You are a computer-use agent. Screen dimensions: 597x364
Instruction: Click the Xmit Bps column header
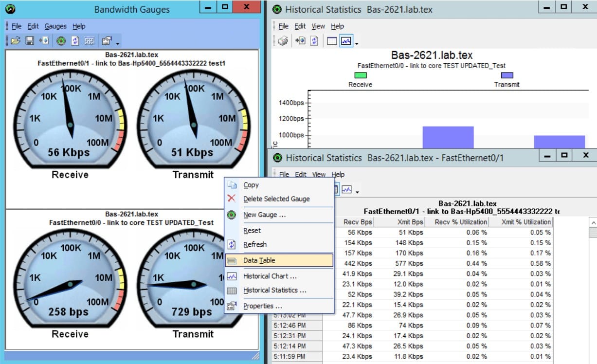pos(399,222)
